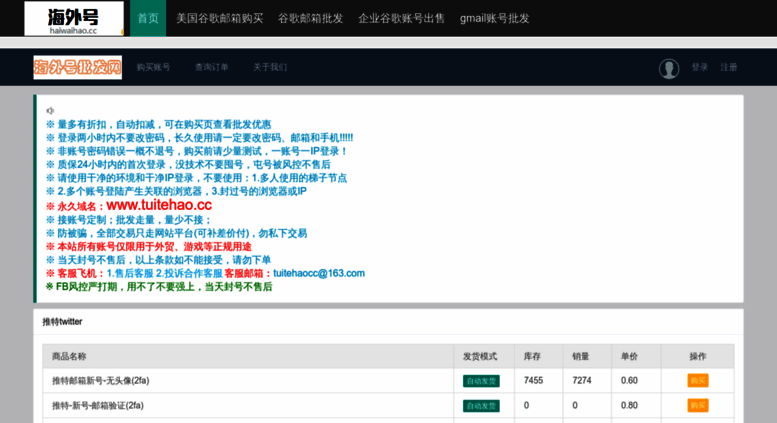The width and height of the screenshot is (777, 423).
Task: Click 登录 login link
Action: (700, 67)
